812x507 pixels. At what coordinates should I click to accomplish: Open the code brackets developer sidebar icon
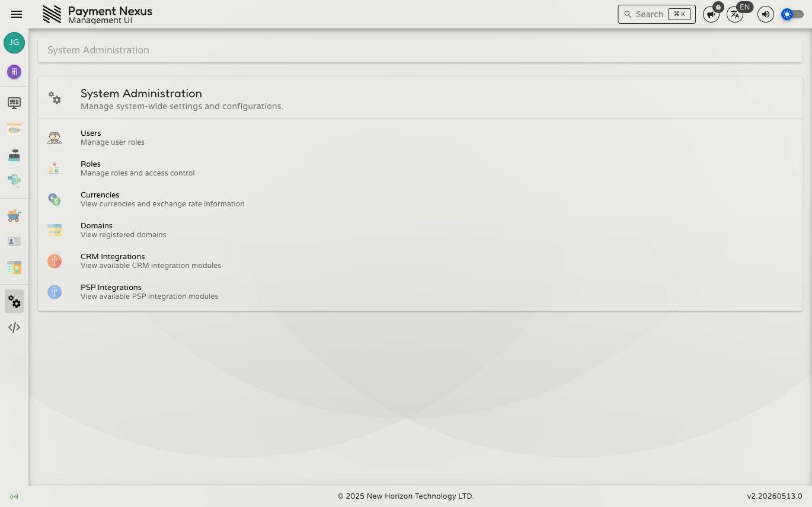pyautogui.click(x=14, y=327)
